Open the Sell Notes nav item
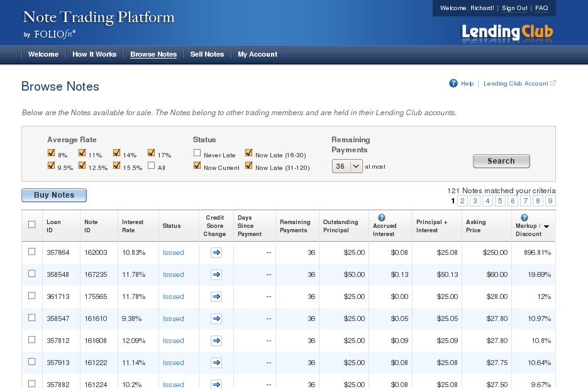Viewport: 588px width, 389px height. click(207, 54)
